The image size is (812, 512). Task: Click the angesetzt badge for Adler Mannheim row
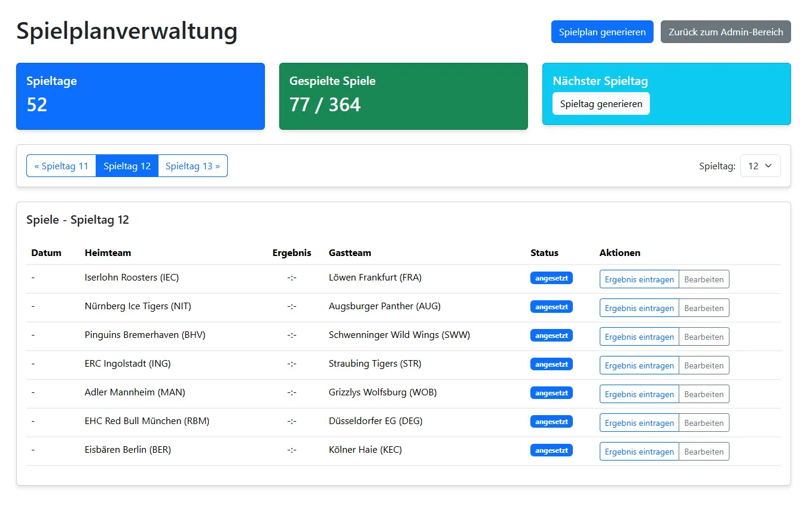(x=551, y=393)
